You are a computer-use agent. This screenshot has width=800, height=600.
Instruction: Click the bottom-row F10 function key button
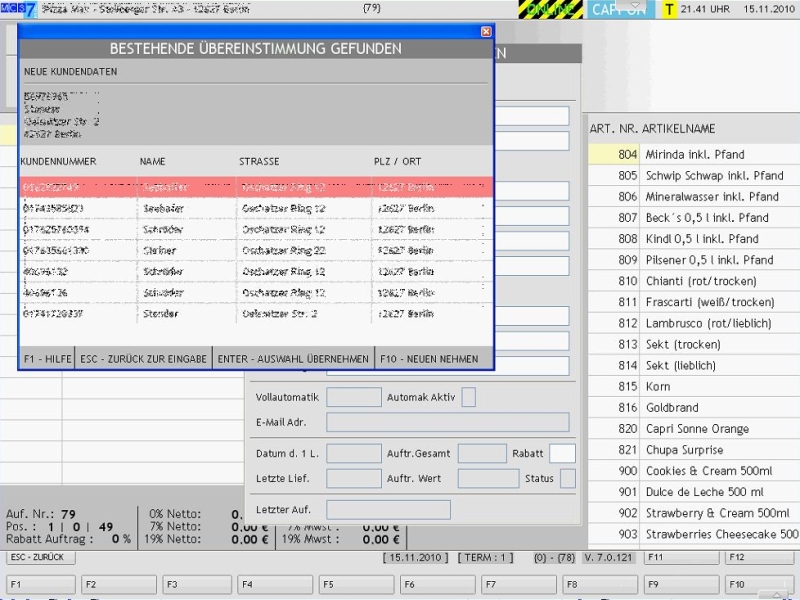759,584
